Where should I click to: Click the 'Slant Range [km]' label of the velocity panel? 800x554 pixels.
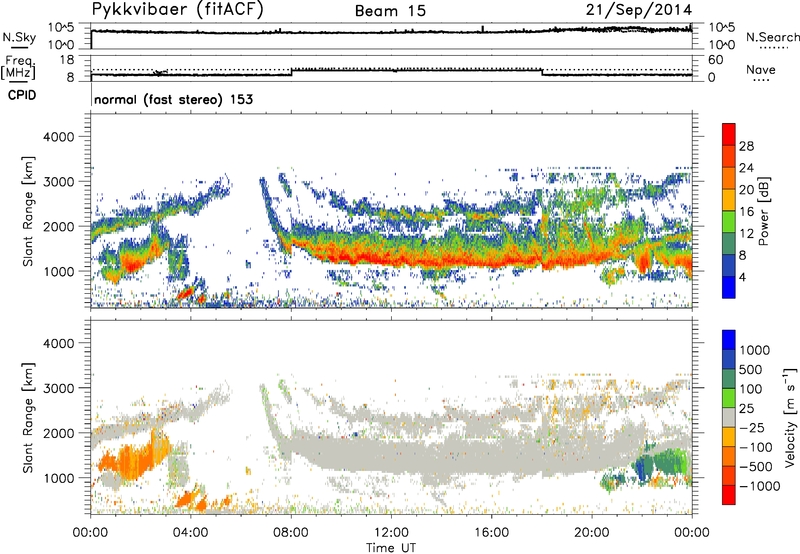click(x=28, y=417)
